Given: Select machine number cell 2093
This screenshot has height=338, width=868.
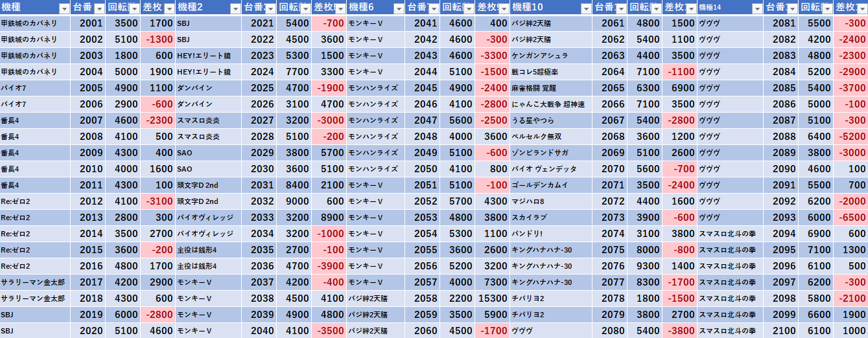Looking at the screenshot, I should tap(782, 218).
